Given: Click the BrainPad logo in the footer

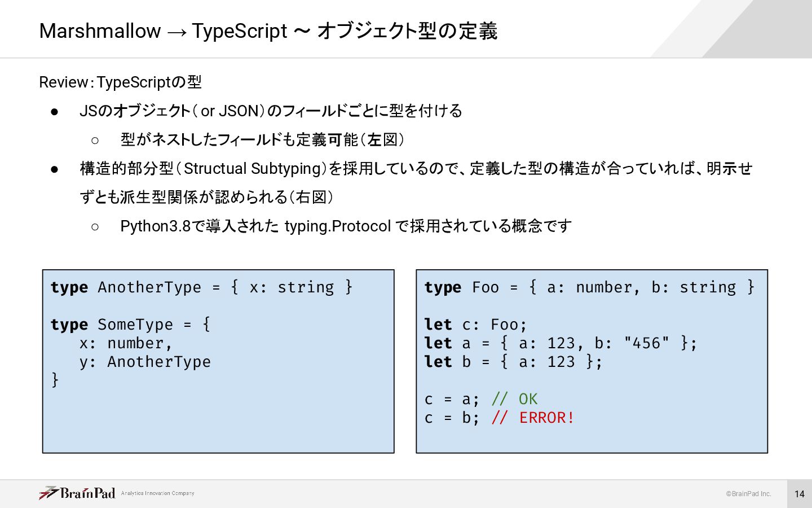Looking at the screenshot, I should (77, 493).
